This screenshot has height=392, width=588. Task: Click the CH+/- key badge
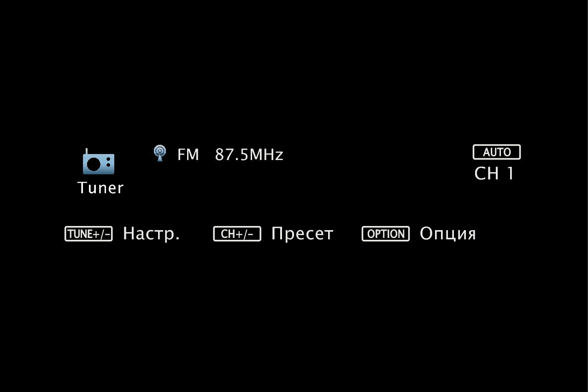237,234
